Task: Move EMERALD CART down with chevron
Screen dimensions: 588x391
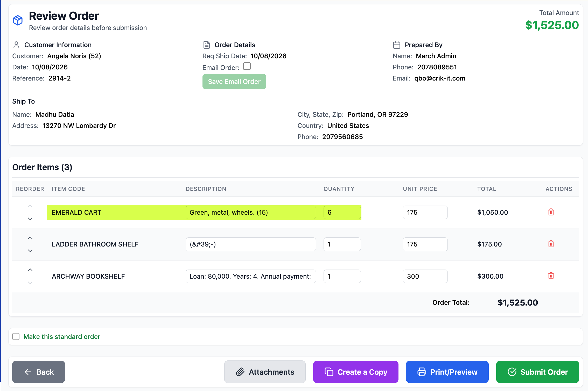Action: point(30,219)
